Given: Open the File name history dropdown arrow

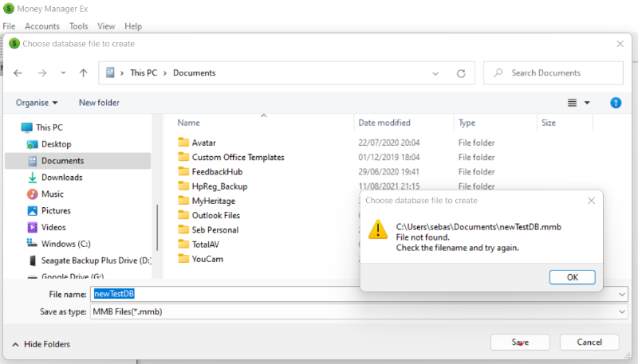Looking at the screenshot, I should pos(622,294).
